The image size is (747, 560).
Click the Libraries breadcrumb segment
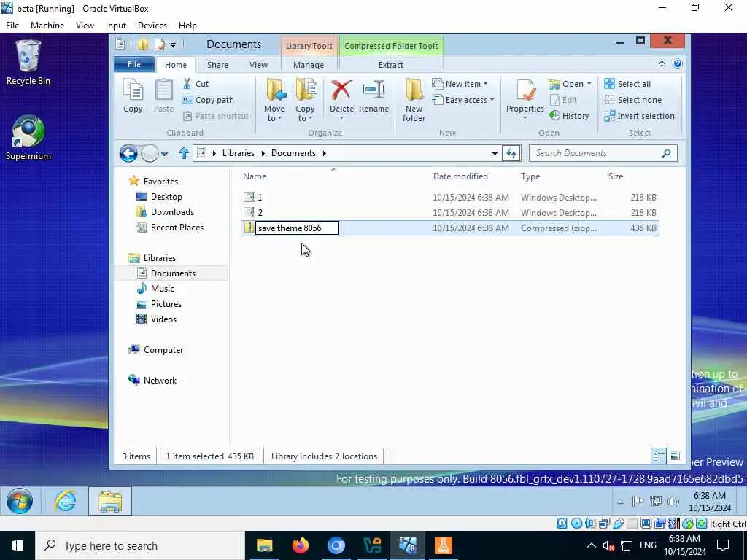[239, 153]
